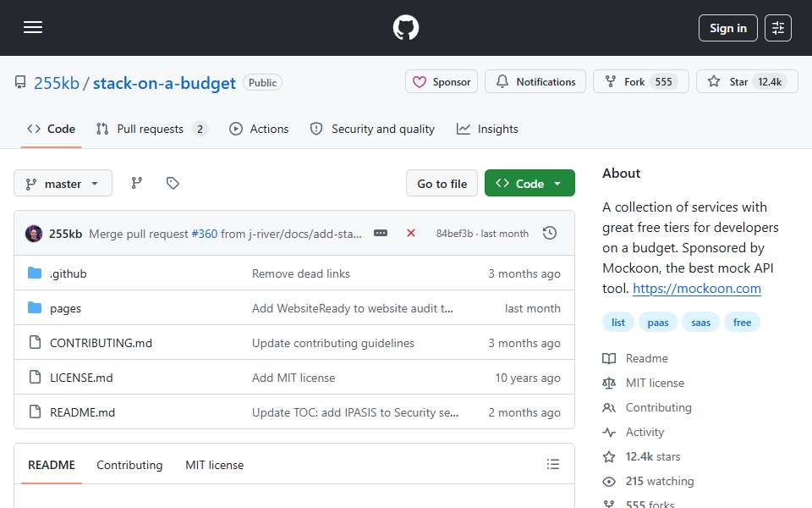Click the 'free' topic tag
Viewport: 812px width, 508px height.
[x=742, y=323]
